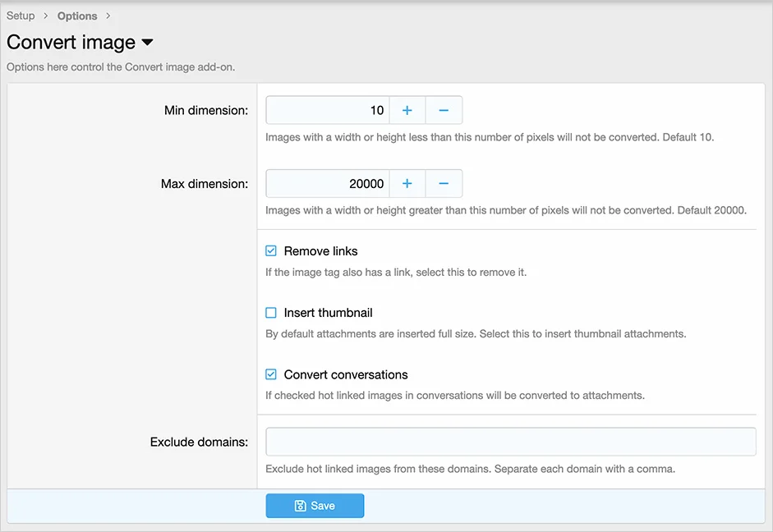Focus the Min dimension number field

click(x=327, y=110)
